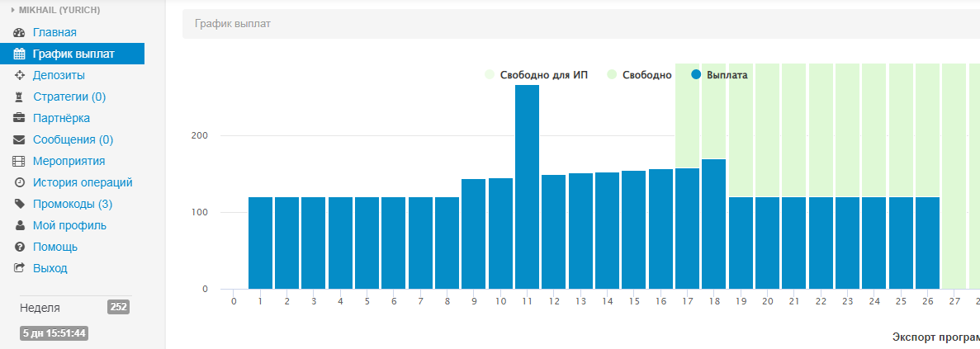Click the dashboard icon beside Главная

click(19, 33)
